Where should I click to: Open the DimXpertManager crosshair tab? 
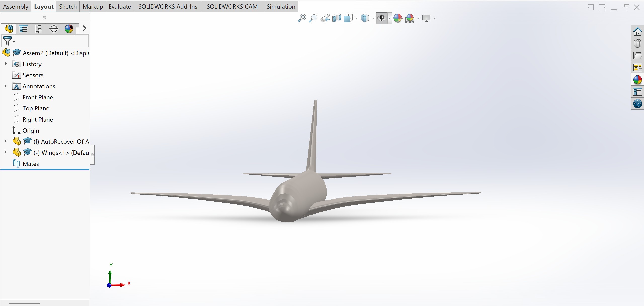[54, 29]
